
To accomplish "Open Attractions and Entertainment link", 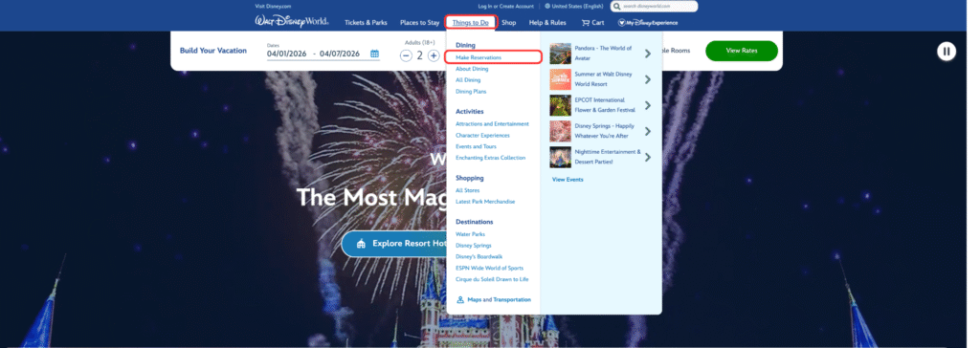I will [493, 123].
